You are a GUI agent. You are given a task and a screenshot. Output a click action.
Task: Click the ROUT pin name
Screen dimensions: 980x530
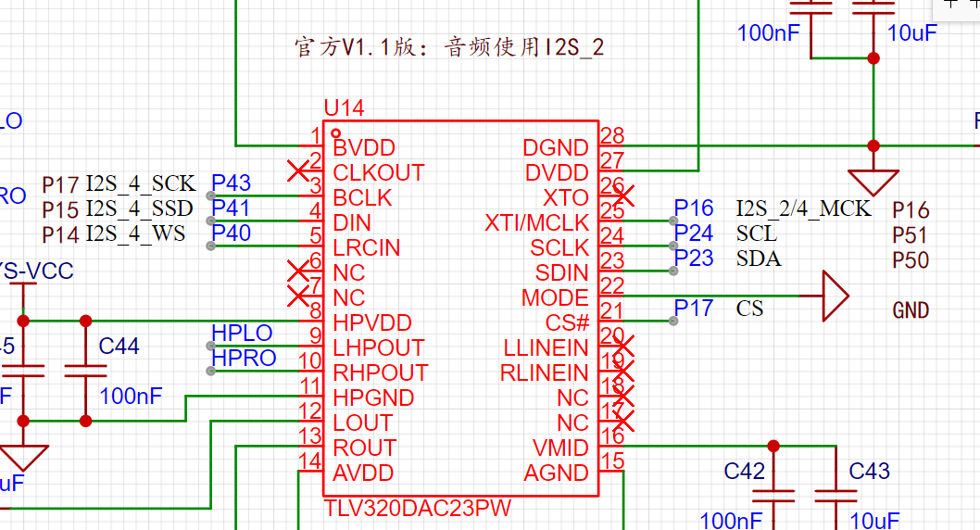click(x=365, y=448)
